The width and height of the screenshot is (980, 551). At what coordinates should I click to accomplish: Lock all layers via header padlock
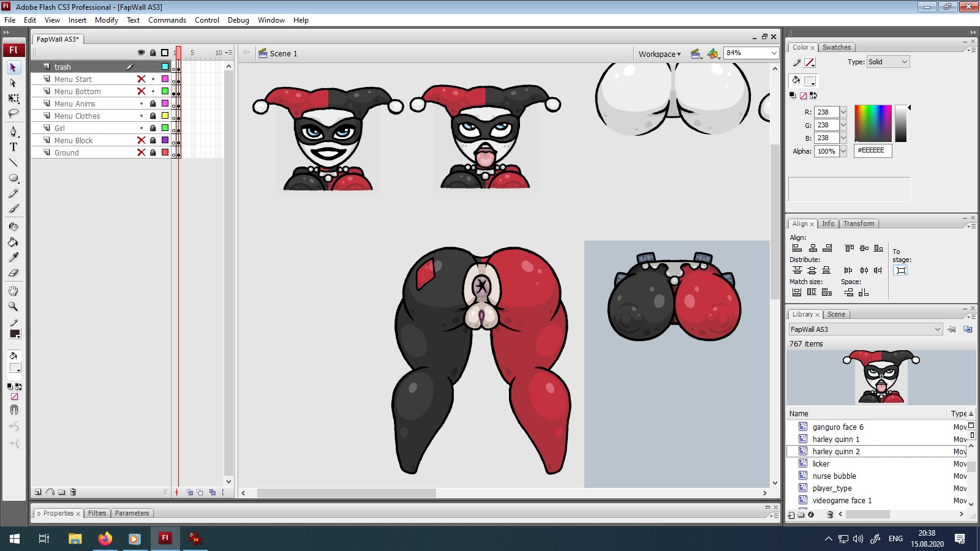153,53
